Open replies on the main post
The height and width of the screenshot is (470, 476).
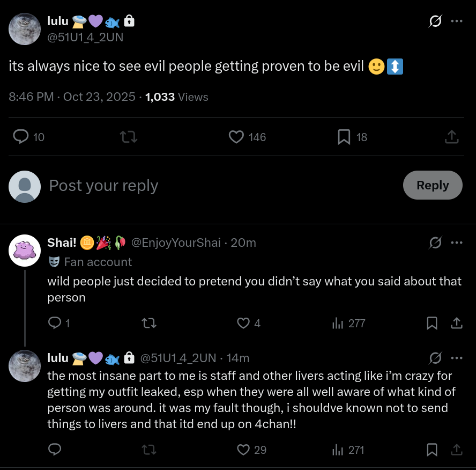pyautogui.click(x=21, y=137)
